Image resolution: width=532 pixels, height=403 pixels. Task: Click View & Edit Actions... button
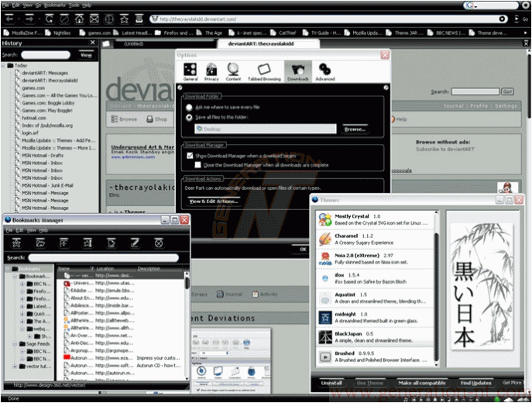(x=214, y=201)
